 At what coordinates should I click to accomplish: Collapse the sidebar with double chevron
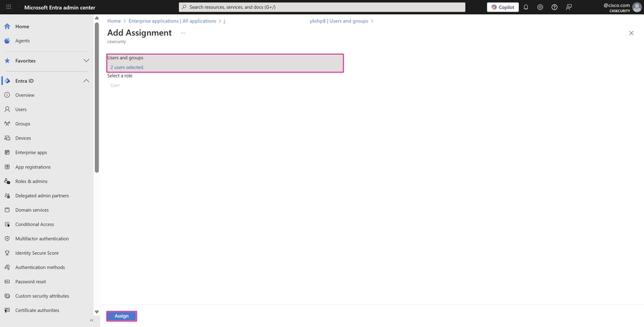click(x=92, y=320)
